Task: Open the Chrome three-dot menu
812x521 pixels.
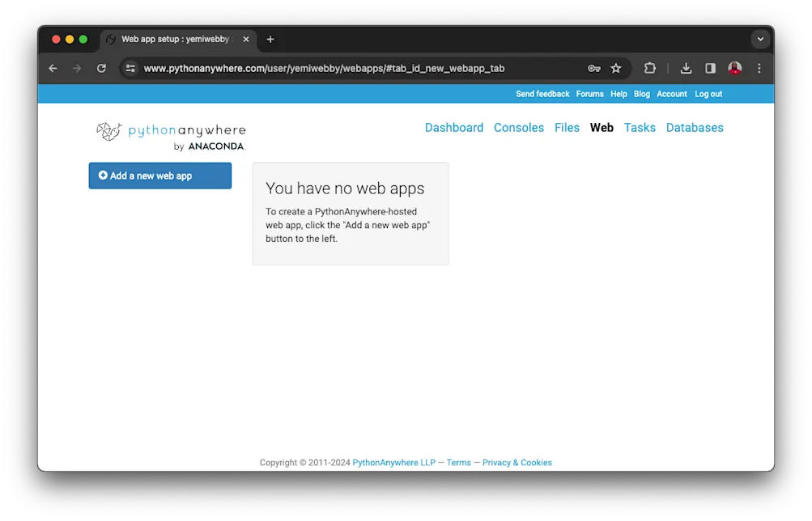Action: pos(759,68)
